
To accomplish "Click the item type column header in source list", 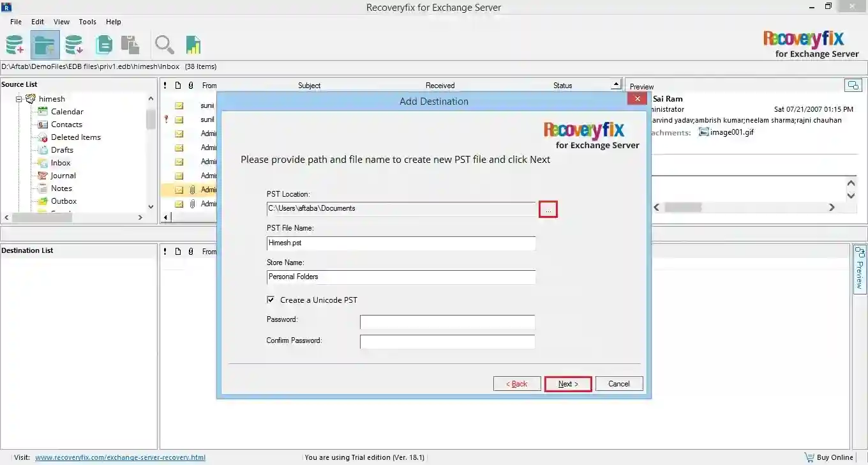I will pyautogui.click(x=178, y=85).
